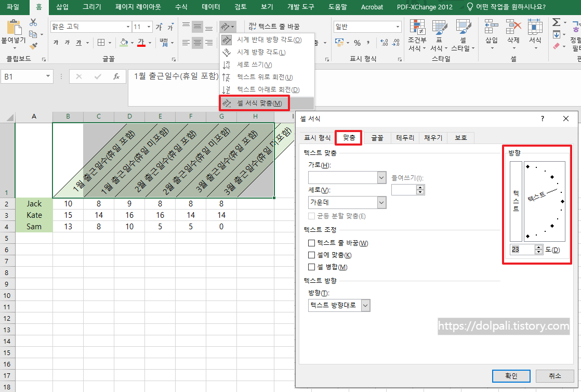Click the 확인 button

pos(511,376)
